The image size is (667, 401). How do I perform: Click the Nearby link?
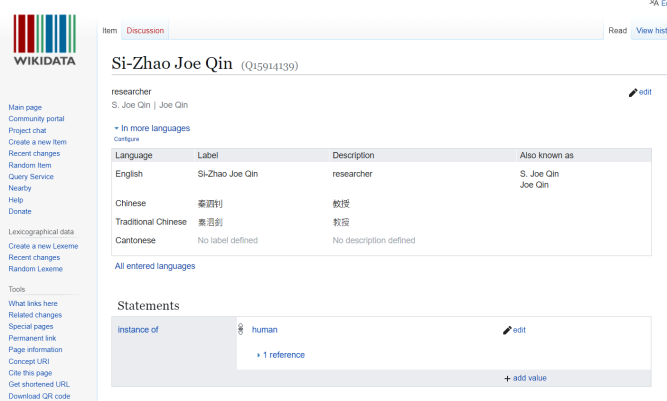pos(20,188)
